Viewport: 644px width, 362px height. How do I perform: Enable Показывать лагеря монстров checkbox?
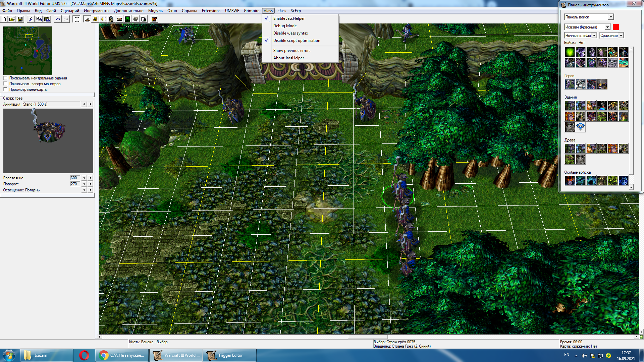[x=5, y=84]
